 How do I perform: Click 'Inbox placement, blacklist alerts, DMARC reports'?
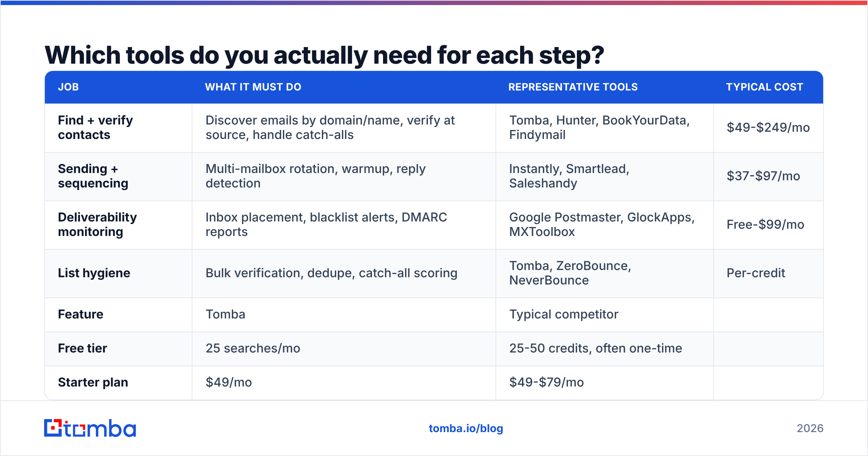tap(326, 224)
